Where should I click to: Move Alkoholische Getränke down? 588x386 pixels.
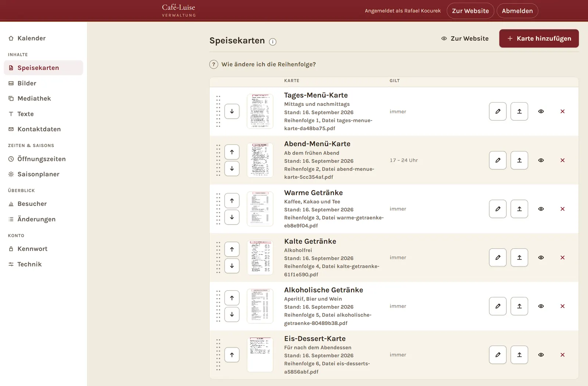(x=232, y=314)
